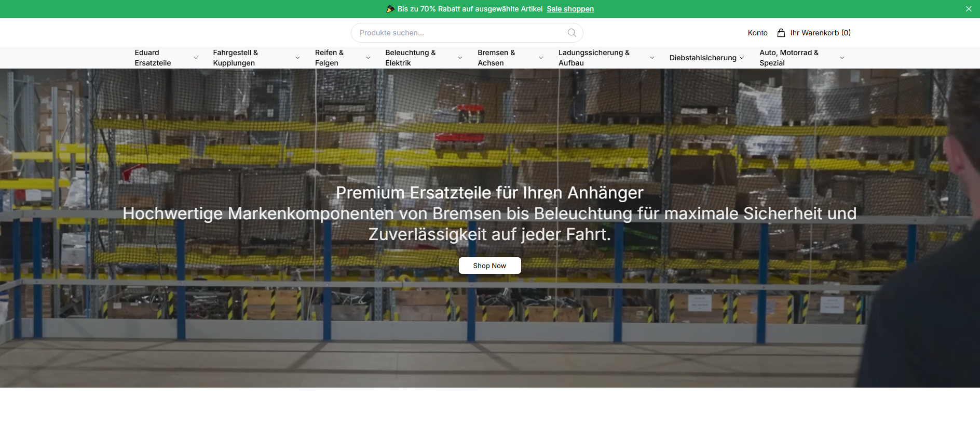
Task: Select Beleuchtung & Elektrik category
Action: (410, 58)
